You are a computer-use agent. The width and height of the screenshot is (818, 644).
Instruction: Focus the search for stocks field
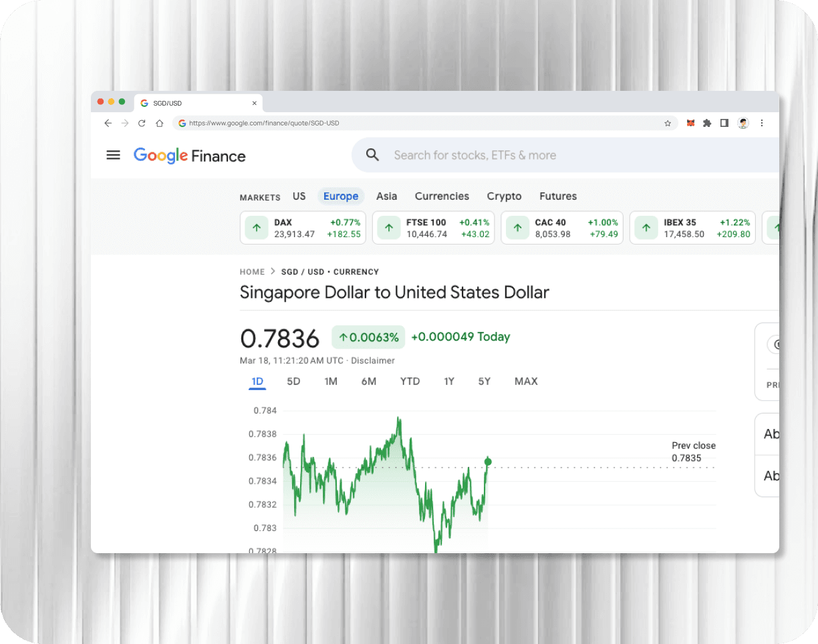565,155
